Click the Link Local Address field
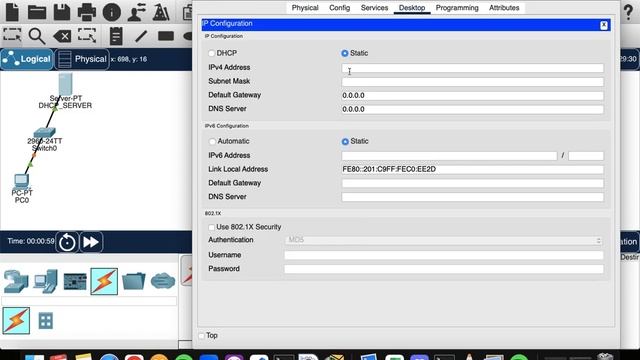The height and width of the screenshot is (360, 640). [472, 169]
